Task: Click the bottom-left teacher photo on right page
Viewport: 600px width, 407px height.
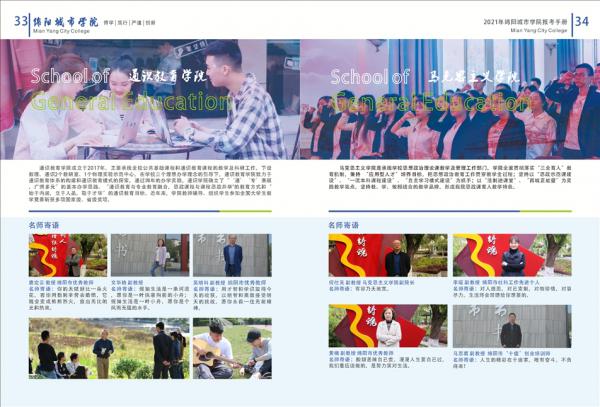Action: (388, 325)
